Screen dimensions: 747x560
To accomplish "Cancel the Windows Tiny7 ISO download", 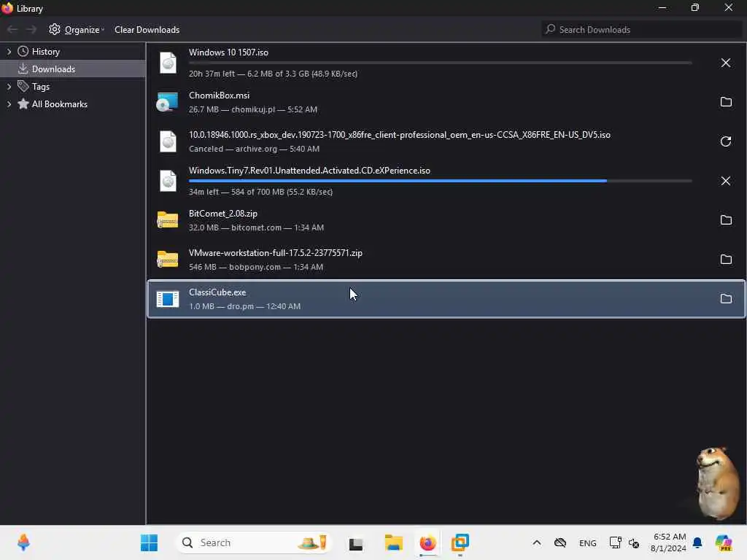I will coord(725,181).
